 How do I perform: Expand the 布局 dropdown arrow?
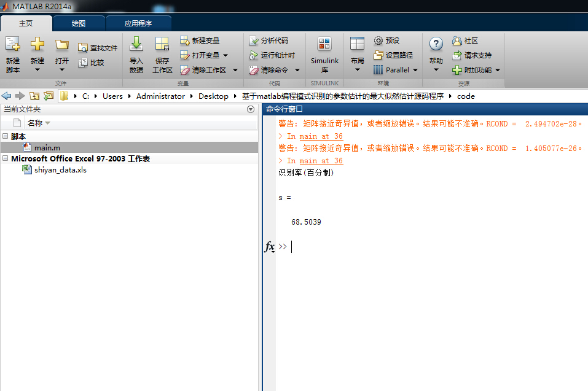click(x=357, y=69)
